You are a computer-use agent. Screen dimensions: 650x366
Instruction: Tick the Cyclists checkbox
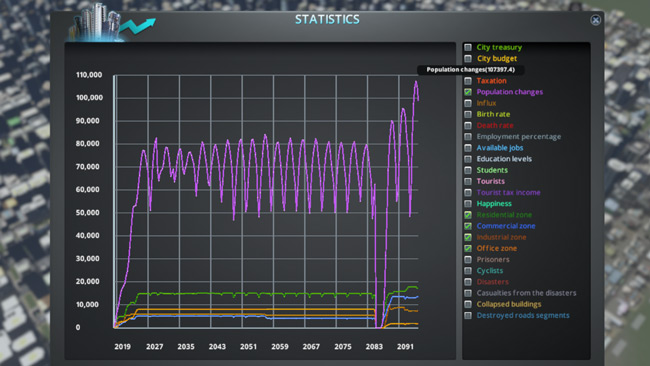pos(468,271)
